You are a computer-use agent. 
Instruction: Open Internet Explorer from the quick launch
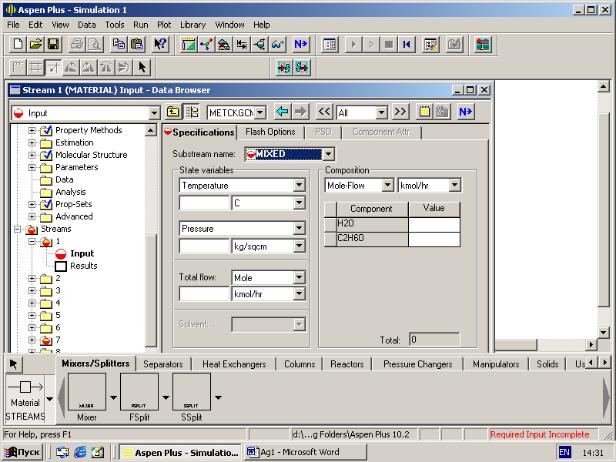click(80, 453)
